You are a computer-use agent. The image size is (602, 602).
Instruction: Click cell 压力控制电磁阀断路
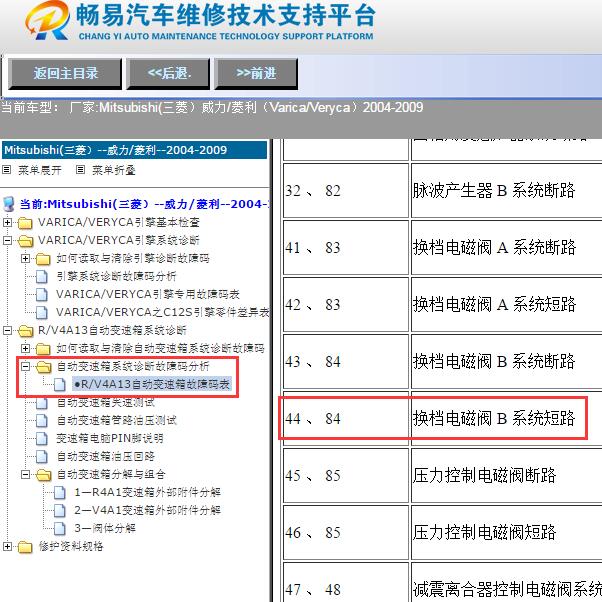pos(507,475)
